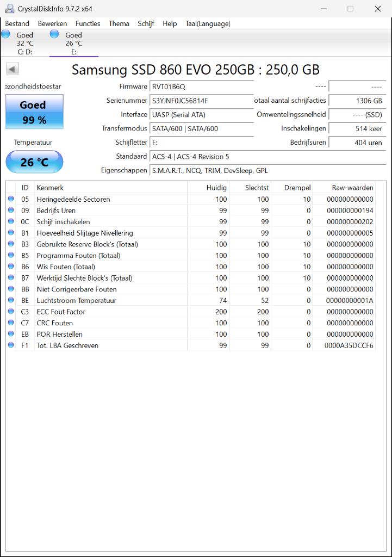Click the Inschakelingen value 514 keer

357,128
